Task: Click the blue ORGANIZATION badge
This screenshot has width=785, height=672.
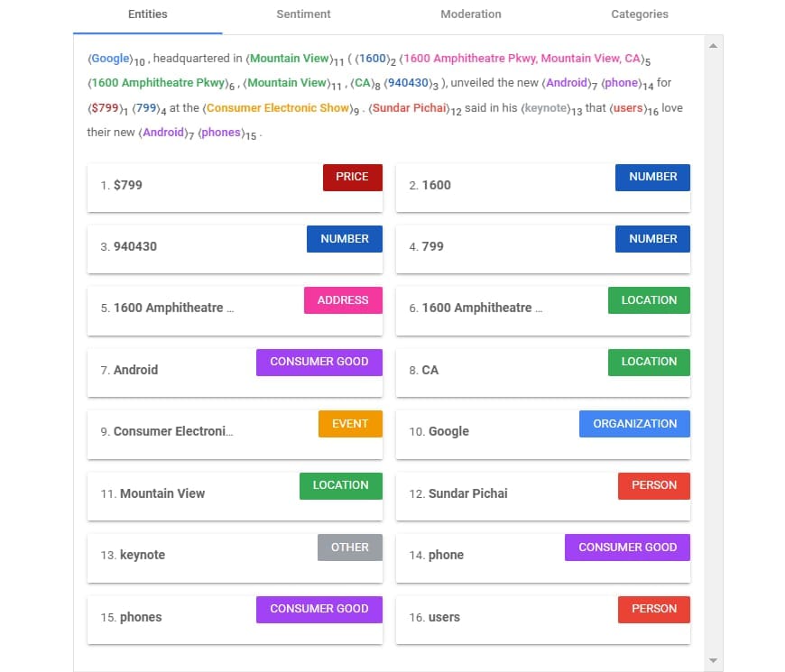Action: click(x=634, y=424)
